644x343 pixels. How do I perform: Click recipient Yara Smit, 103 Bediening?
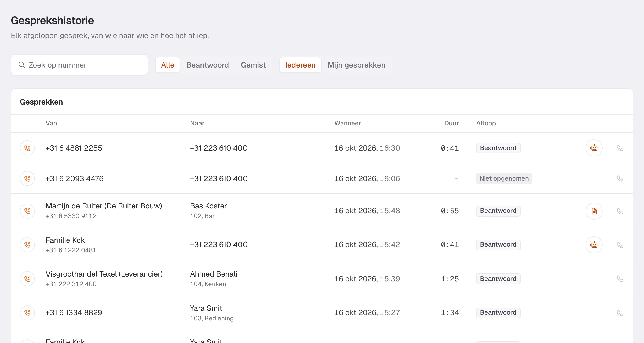[x=212, y=313]
